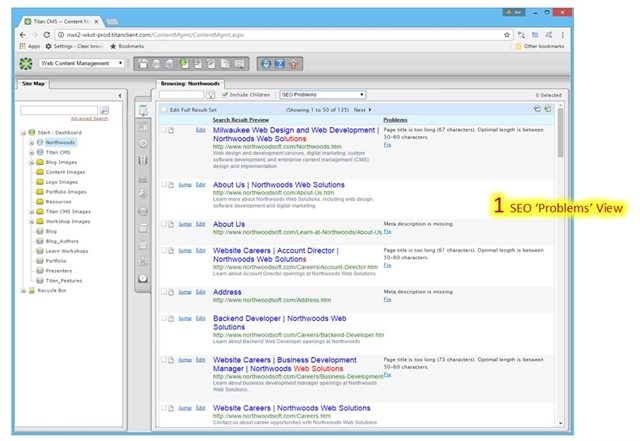The image size is (640, 441).
Task: Tick checkbox for Backend Developer row
Action: point(164,318)
